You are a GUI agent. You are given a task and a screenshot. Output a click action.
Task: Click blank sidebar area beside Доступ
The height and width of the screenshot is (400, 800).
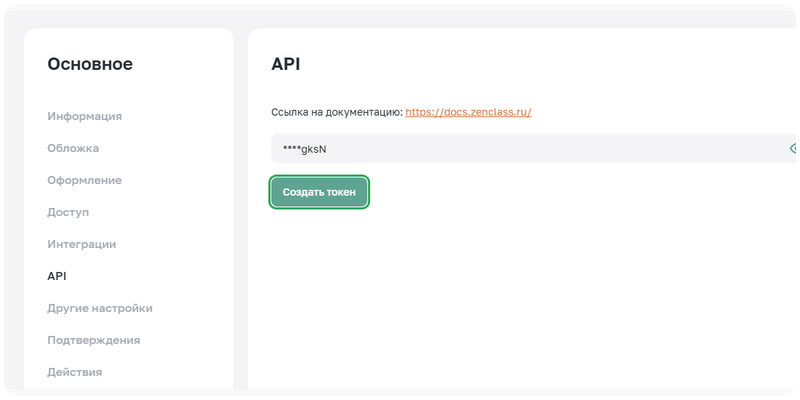[170, 212]
